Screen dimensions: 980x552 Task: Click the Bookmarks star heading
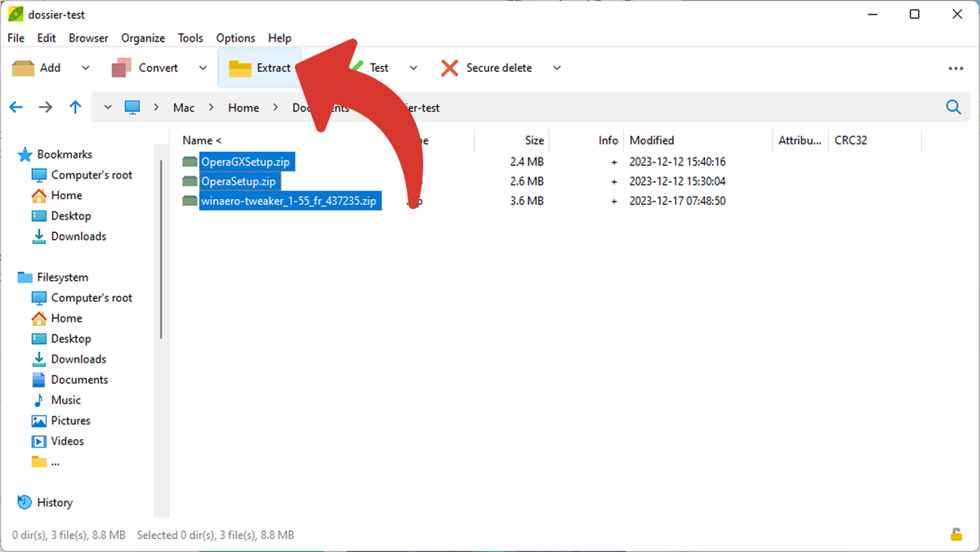coord(55,154)
